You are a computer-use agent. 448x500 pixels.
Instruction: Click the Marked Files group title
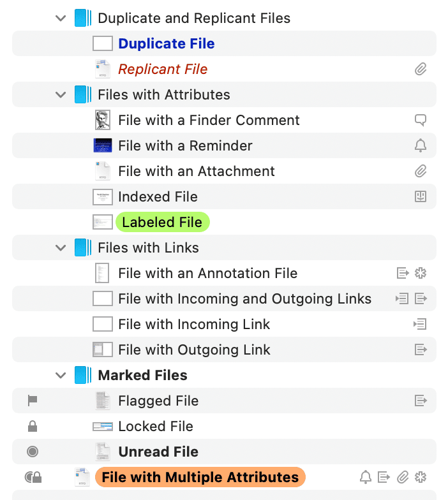(x=142, y=375)
